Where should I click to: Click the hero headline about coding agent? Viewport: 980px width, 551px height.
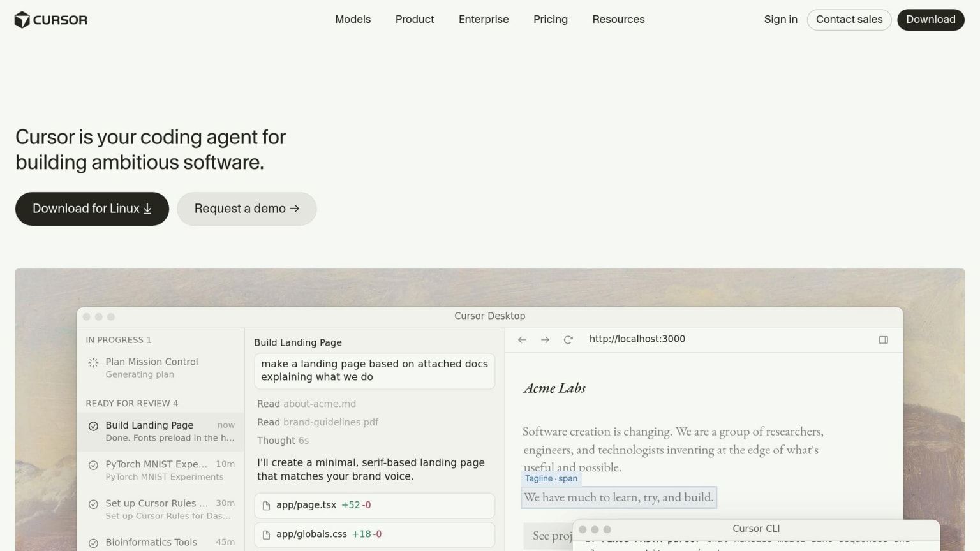coord(151,150)
